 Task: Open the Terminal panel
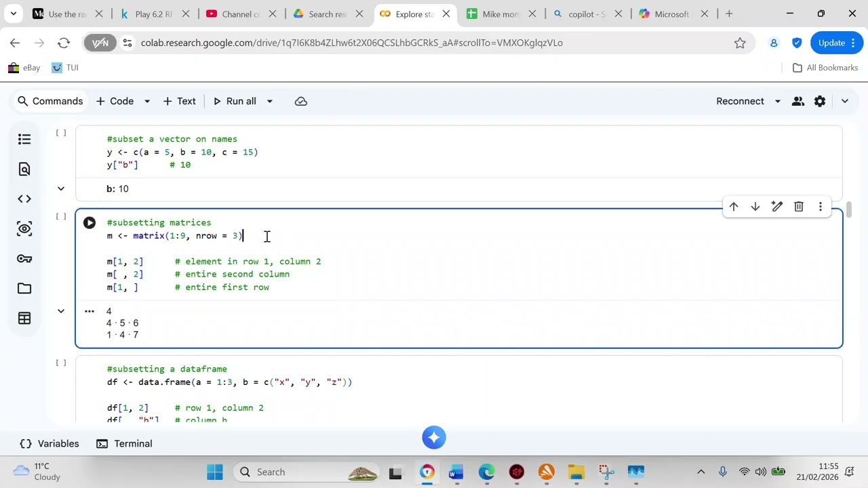124,443
